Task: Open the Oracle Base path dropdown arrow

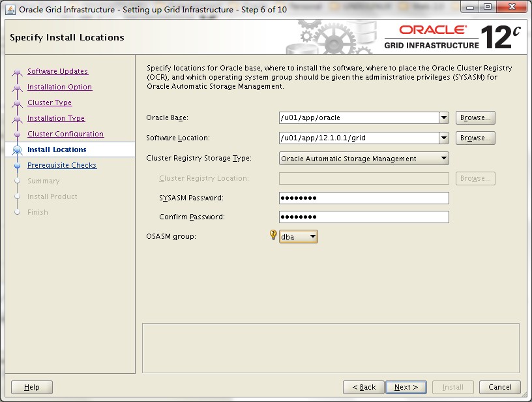Action: coord(444,118)
